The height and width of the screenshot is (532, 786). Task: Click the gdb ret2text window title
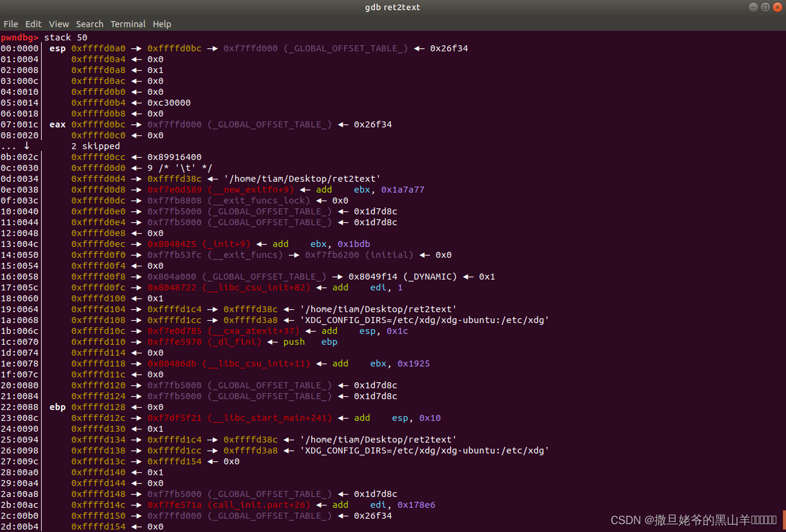click(393, 7)
